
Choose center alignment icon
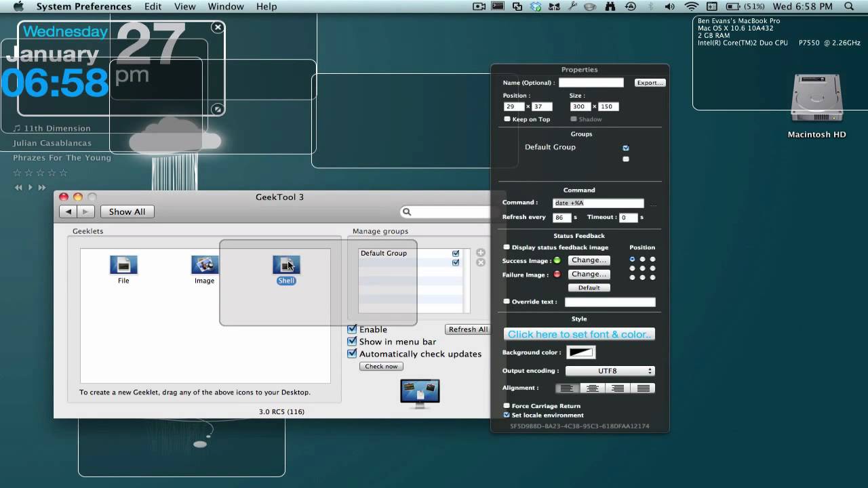pyautogui.click(x=592, y=388)
